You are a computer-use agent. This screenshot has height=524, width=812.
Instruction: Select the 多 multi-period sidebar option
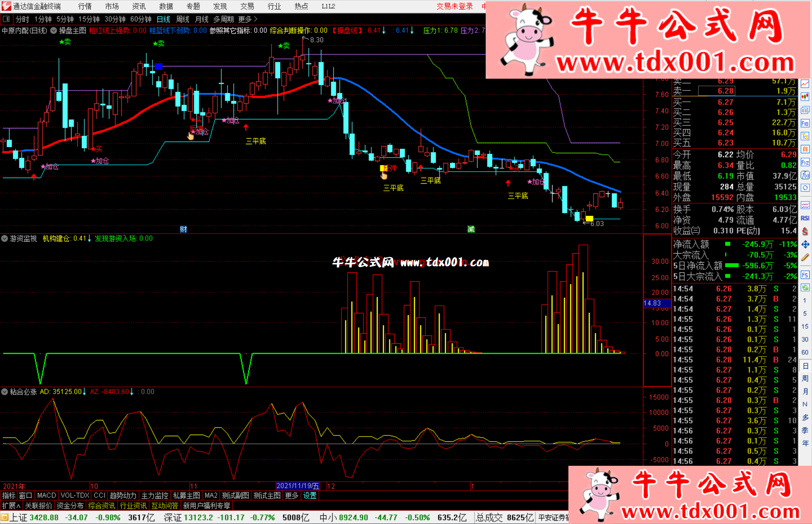[x=805, y=417]
